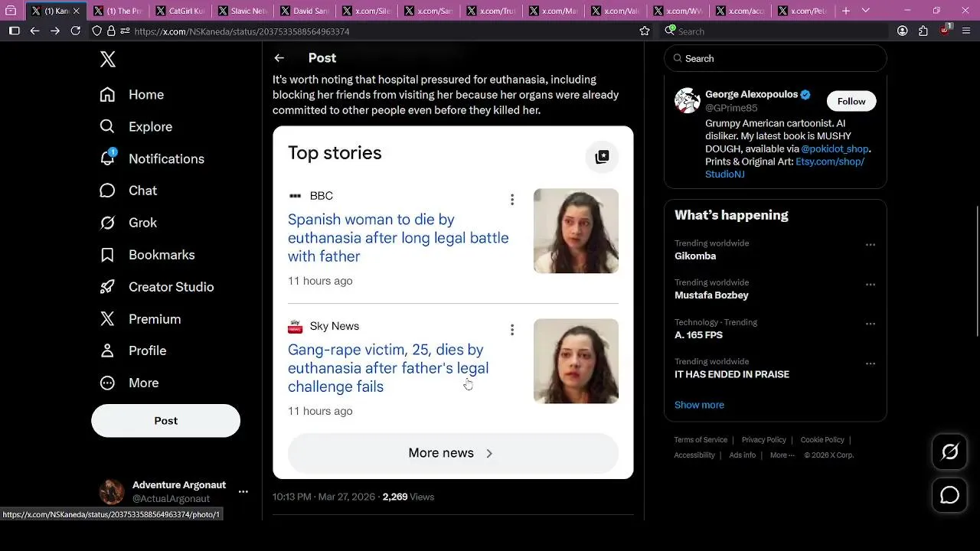Open the browser extensions icon
Image resolution: width=980 pixels, height=551 pixels.
click(923, 31)
